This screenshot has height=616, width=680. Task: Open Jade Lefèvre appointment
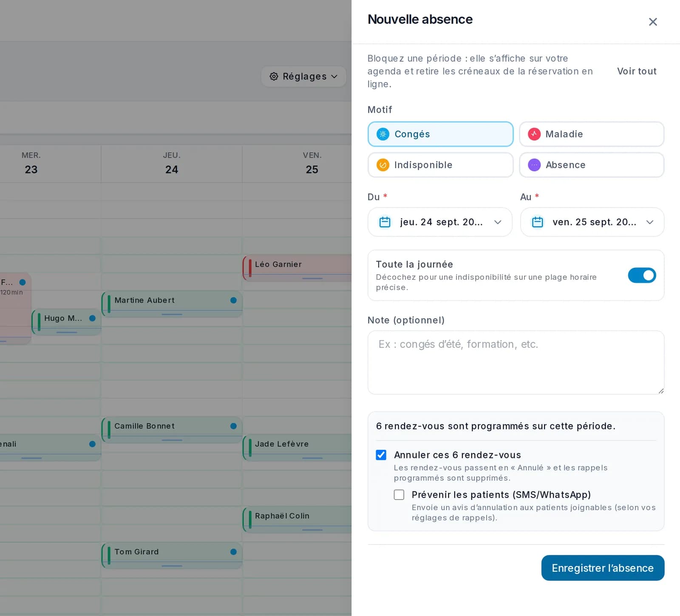[x=297, y=448]
